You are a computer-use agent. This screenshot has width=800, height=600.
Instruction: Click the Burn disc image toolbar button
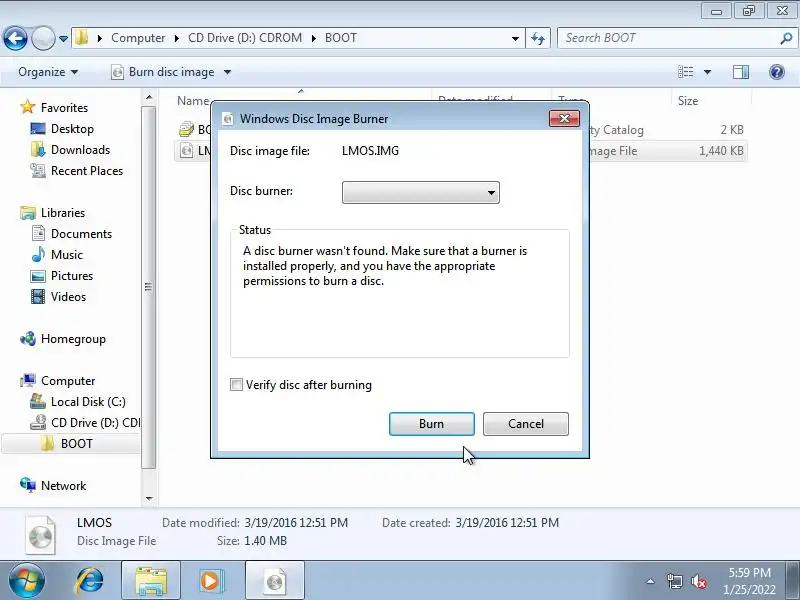point(163,72)
